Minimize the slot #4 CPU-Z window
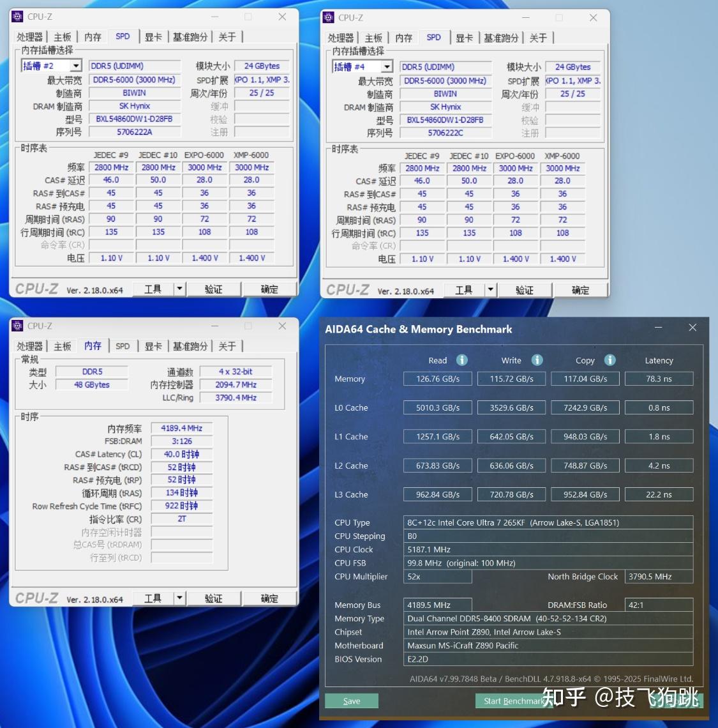Viewport: 718px width, 728px height. 525,18
